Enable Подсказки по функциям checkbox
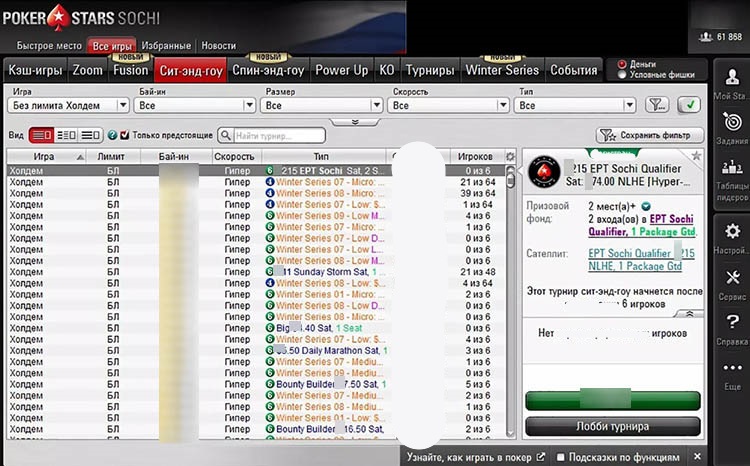This screenshot has height=466, width=750. [561, 457]
